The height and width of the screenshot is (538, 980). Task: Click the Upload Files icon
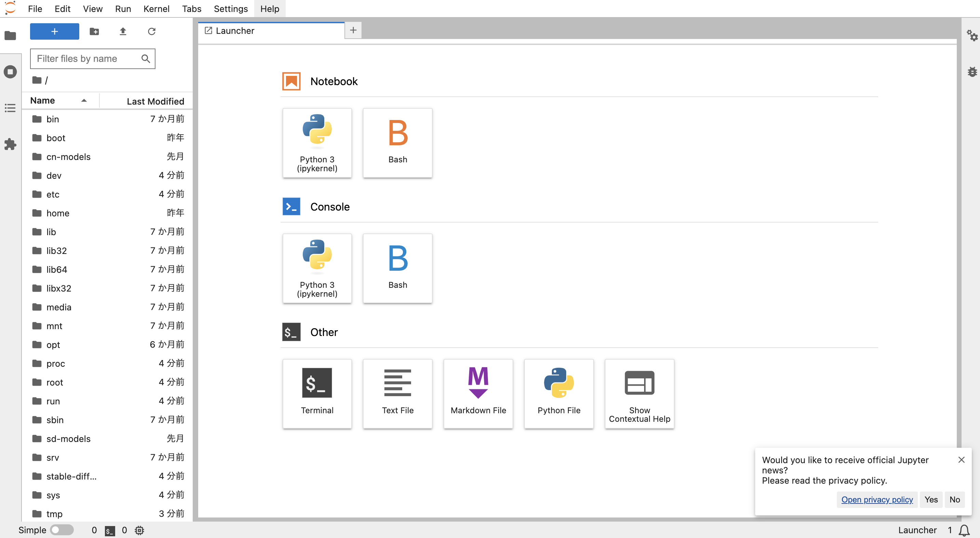tap(122, 31)
